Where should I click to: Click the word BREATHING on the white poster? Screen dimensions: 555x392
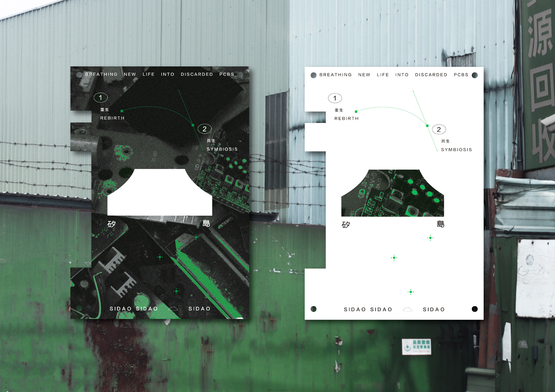tap(336, 75)
